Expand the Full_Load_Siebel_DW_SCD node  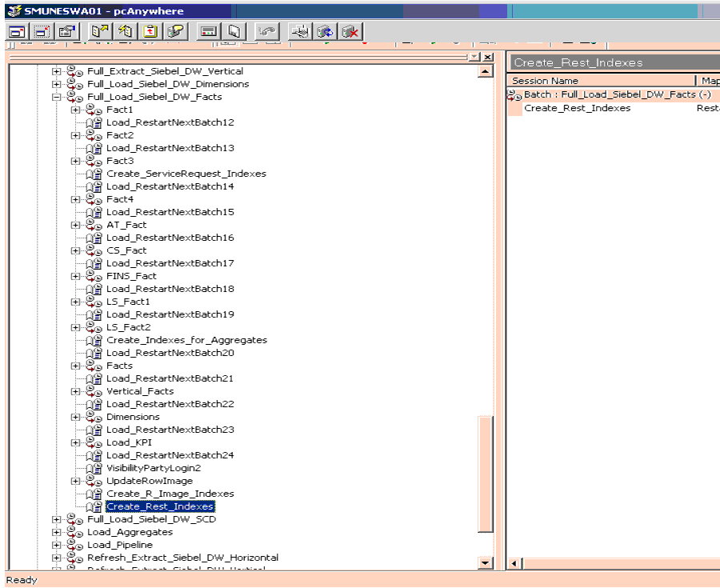[56, 520]
